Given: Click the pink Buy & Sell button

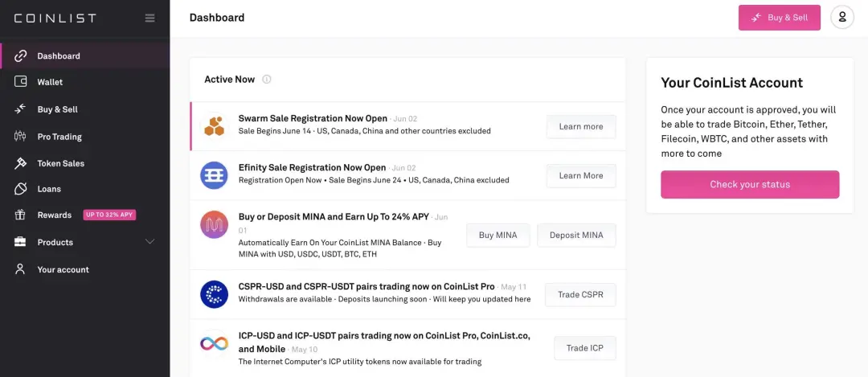Looking at the screenshot, I should point(779,18).
